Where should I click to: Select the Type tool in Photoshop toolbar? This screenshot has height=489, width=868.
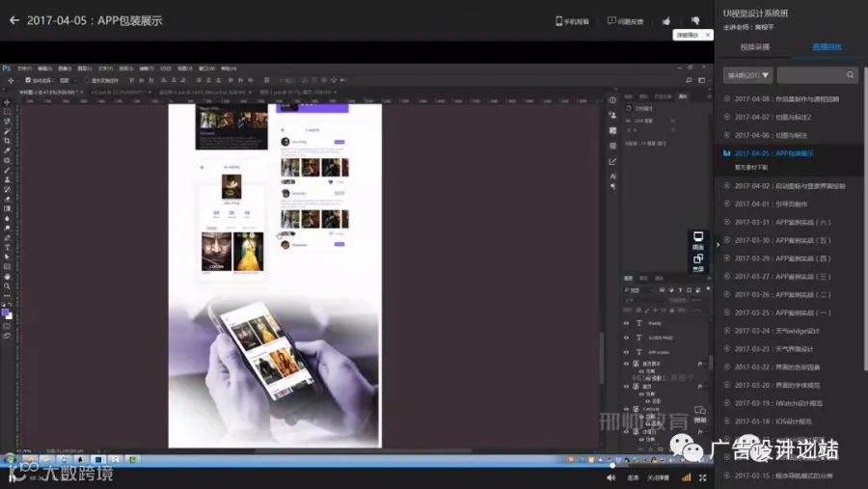coord(7,247)
